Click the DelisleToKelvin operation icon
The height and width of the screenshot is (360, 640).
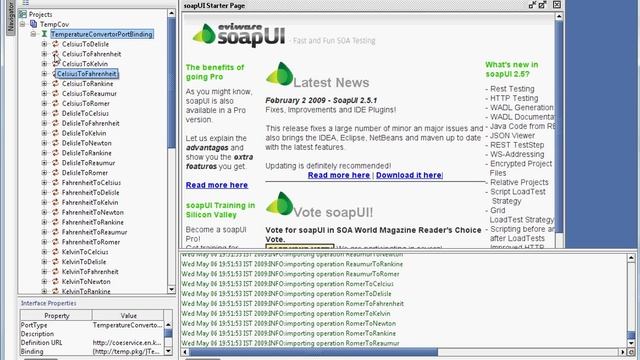coord(56,133)
